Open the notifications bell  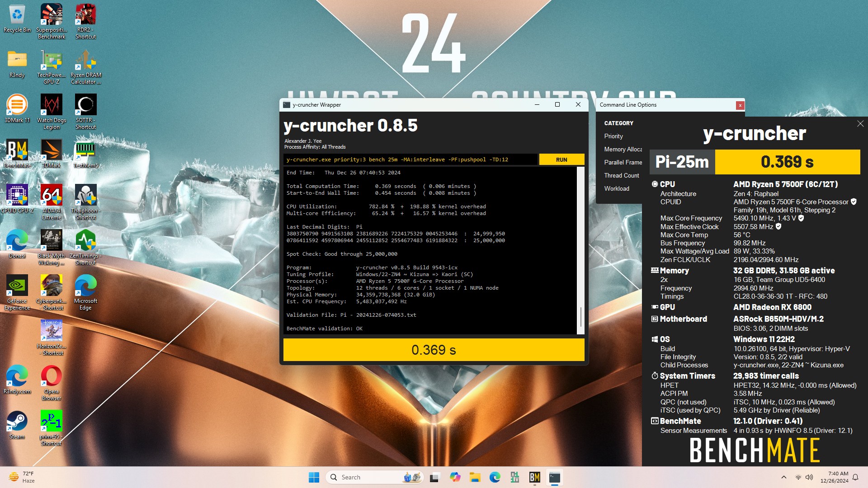855,477
